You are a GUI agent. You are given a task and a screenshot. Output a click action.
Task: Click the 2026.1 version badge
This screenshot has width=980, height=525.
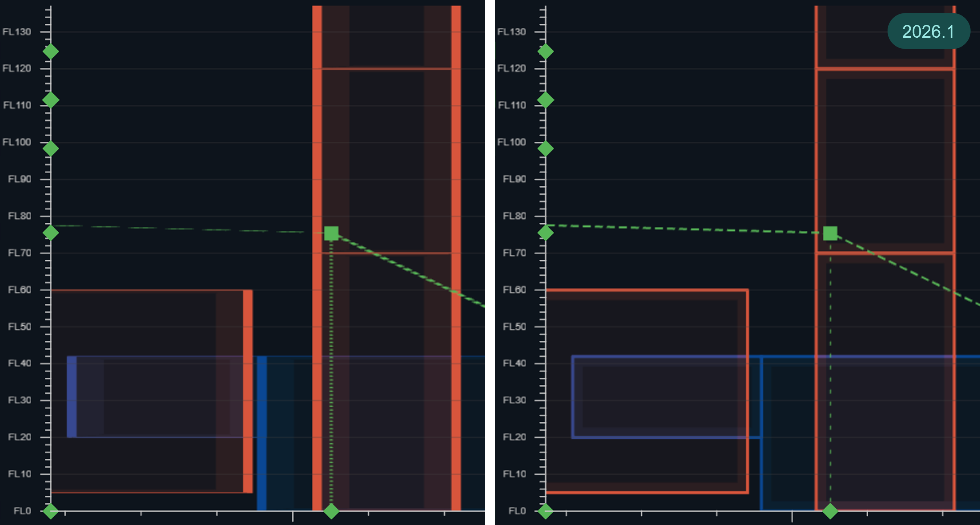tap(929, 31)
